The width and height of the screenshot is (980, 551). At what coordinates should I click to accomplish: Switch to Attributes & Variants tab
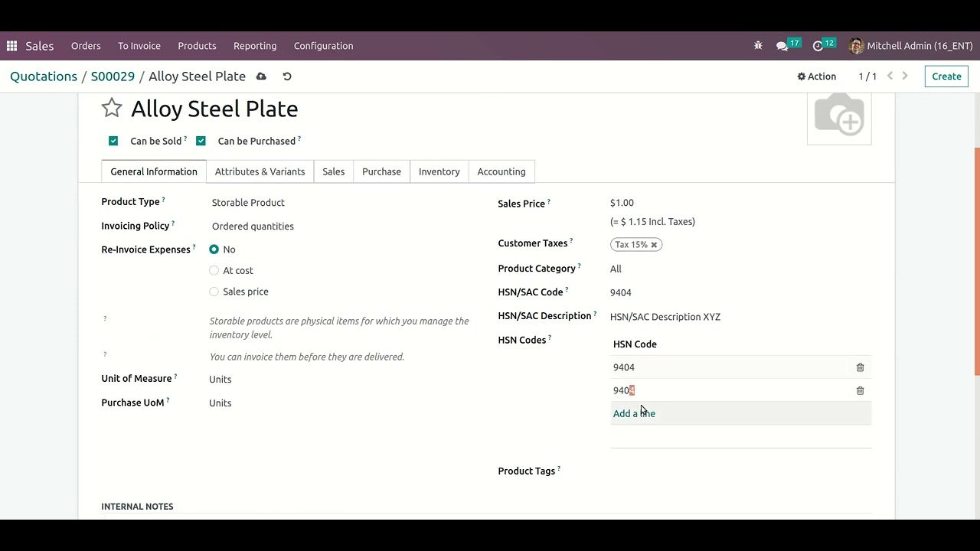pyautogui.click(x=260, y=171)
